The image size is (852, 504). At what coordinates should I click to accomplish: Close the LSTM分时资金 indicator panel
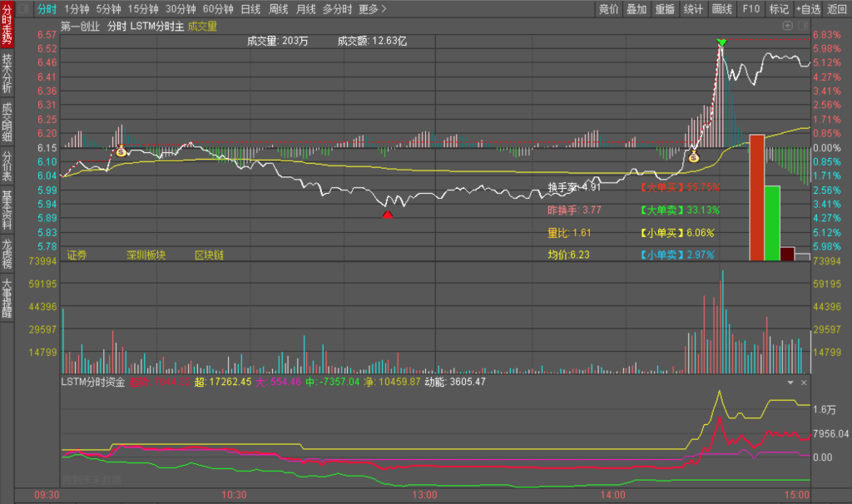(804, 383)
